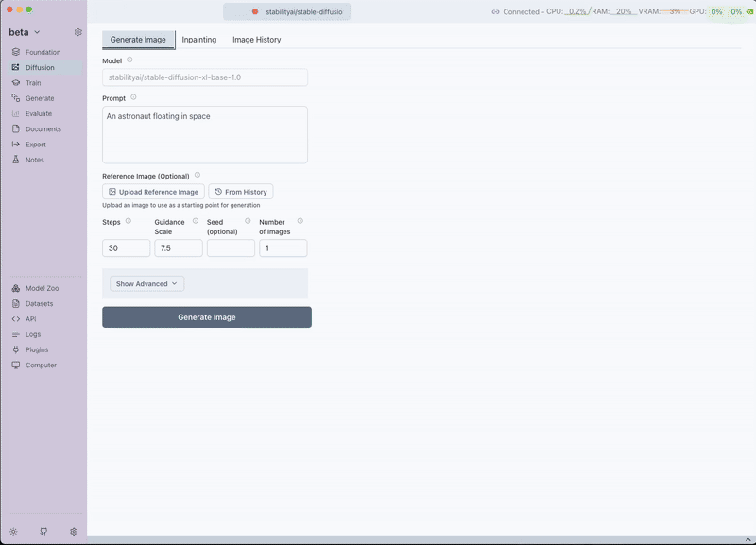This screenshot has width=756, height=545.
Task: Click the info icon beside Steps label
Action: click(x=129, y=221)
